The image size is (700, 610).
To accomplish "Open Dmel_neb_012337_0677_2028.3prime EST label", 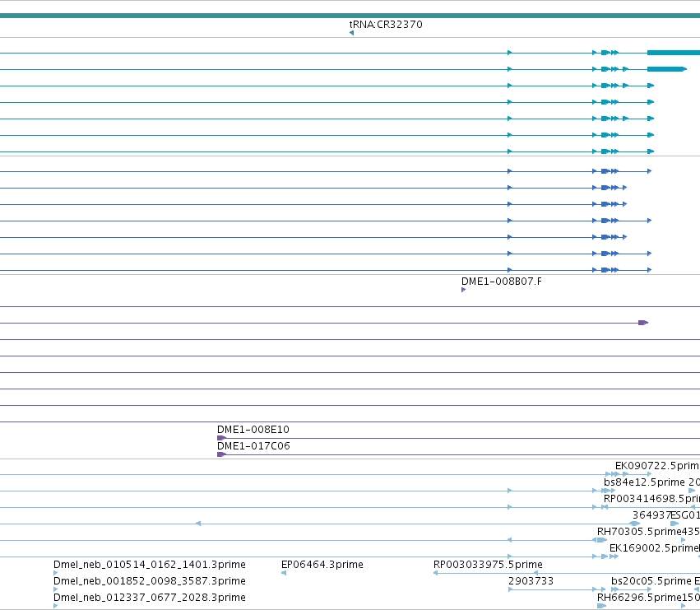I will tap(150, 598).
